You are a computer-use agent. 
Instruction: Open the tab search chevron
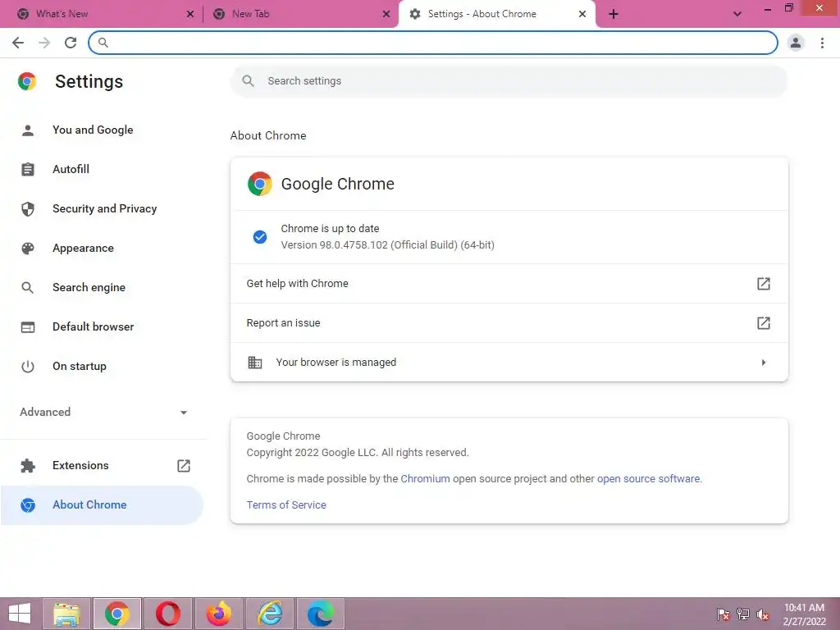(737, 14)
